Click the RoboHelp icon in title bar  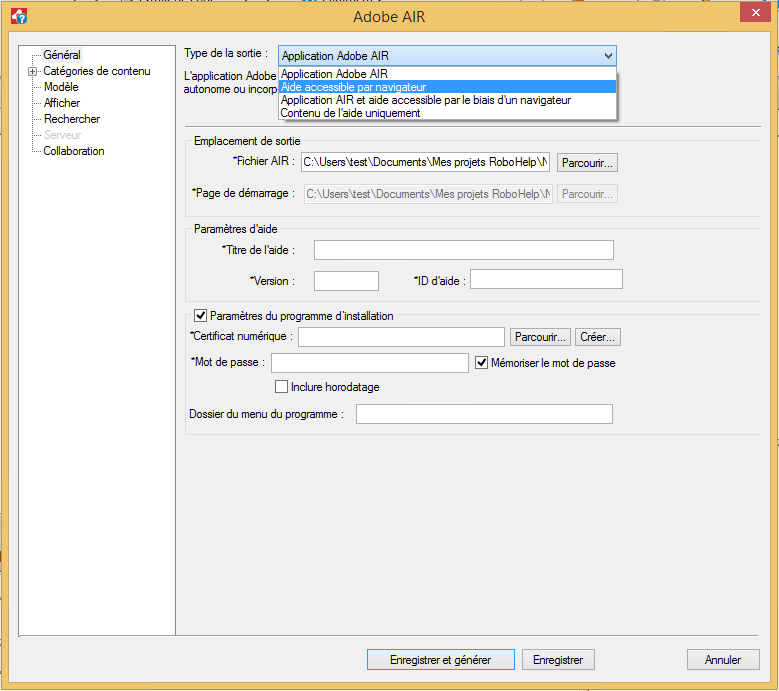[x=17, y=16]
